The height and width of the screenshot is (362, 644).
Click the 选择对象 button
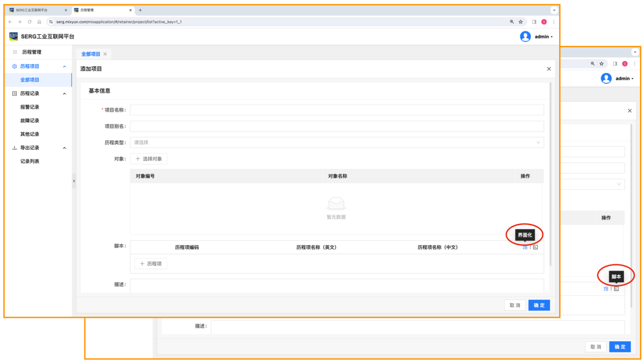click(148, 159)
